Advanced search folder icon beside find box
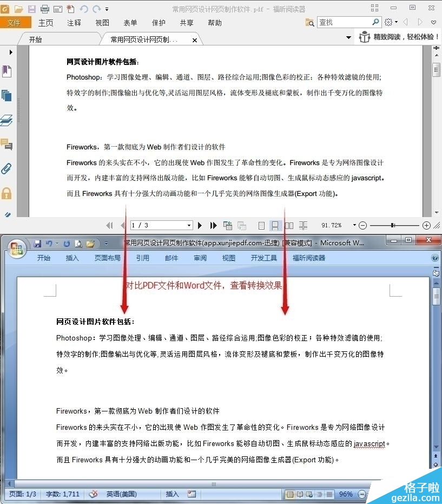This screenshot has height=504, width=442. click(x=309, y=22)
